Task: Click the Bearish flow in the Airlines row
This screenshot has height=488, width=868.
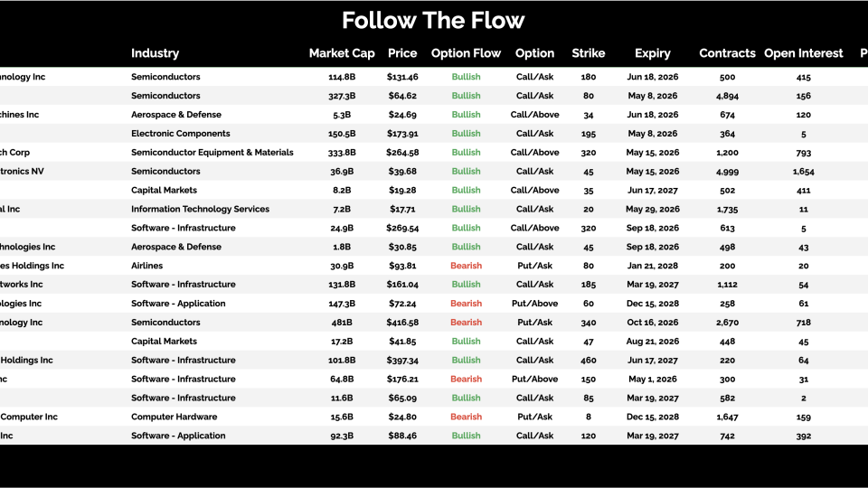Action: (x=466, y=266)
